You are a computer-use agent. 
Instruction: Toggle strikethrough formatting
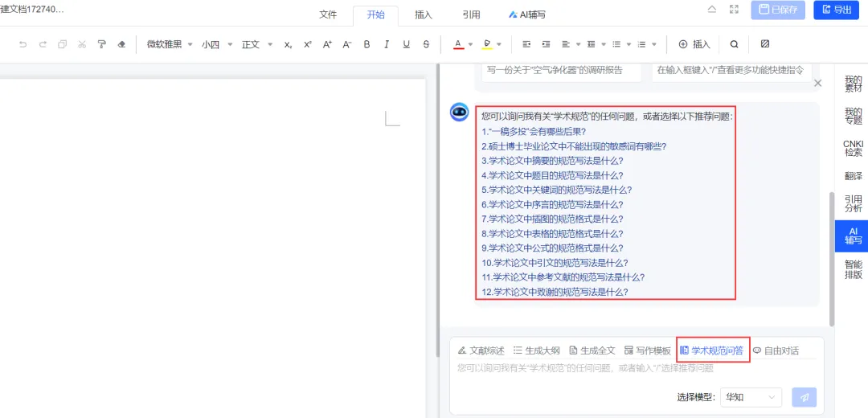426,44
